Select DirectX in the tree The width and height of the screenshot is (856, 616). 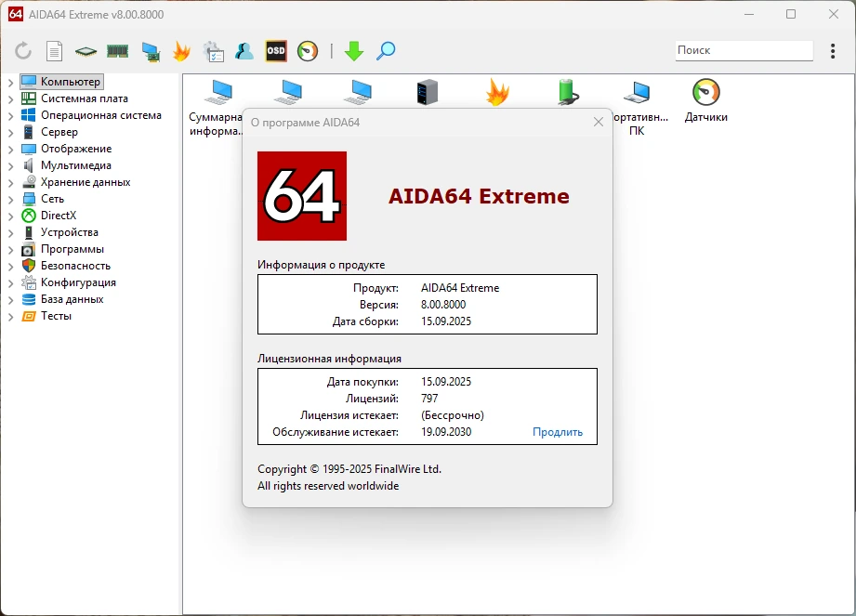[x=48, y=216]
